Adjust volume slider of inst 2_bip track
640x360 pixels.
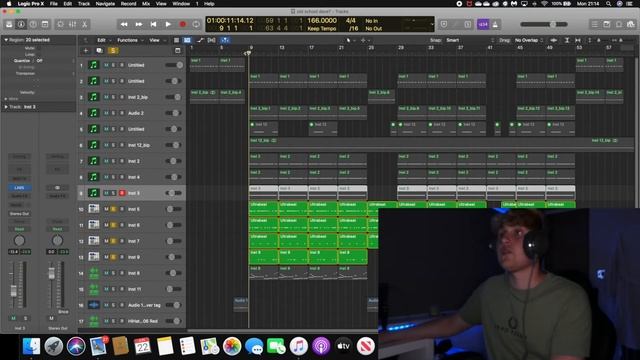click(173, 97)
